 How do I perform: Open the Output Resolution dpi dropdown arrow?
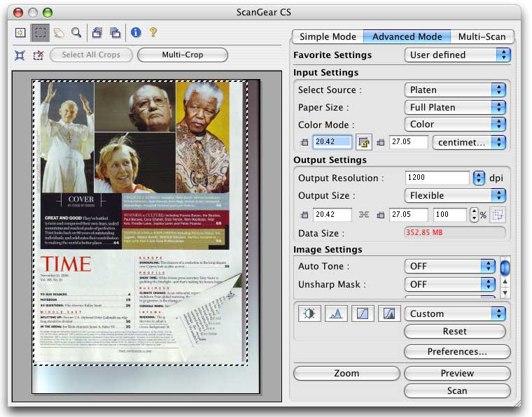[479, 178]
